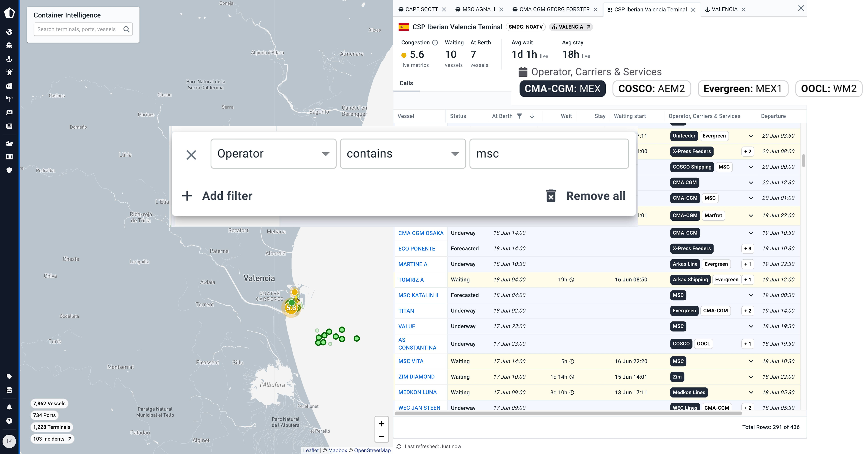Screen dimensions: 868x454
Task: Open the Operator field dropdown in filter
Action: [273, 154]
